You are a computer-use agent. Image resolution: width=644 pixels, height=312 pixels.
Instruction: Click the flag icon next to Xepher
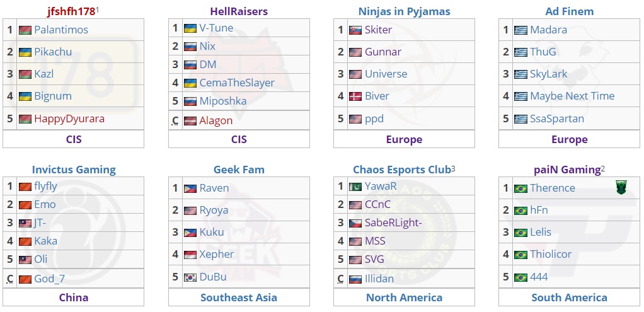[190, 255]
